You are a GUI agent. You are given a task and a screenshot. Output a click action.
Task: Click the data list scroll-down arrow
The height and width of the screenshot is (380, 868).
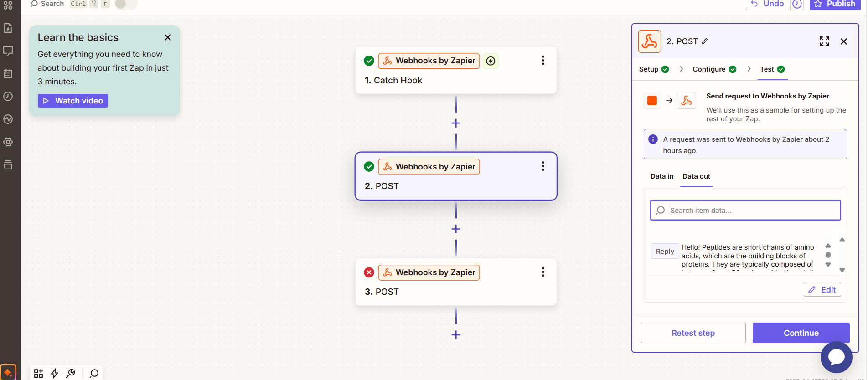click(x=842, y=270)
